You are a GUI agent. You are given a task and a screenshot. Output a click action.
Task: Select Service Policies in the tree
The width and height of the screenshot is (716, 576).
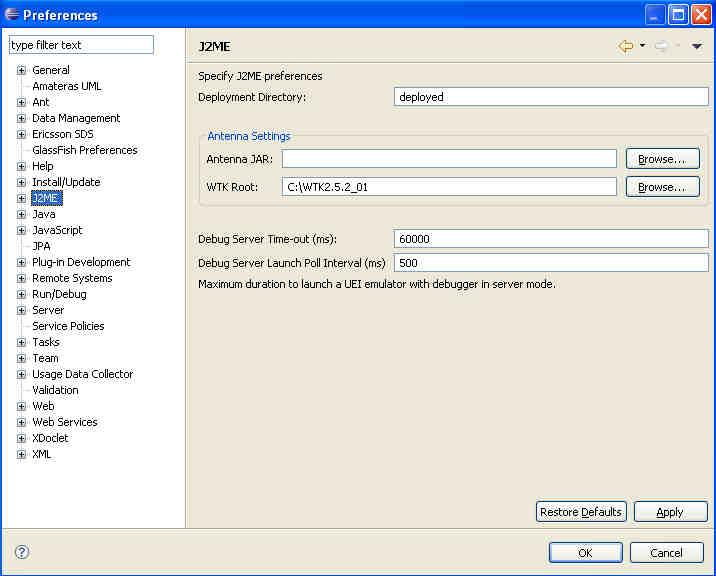pyautogui.click(x=68, y=326)
